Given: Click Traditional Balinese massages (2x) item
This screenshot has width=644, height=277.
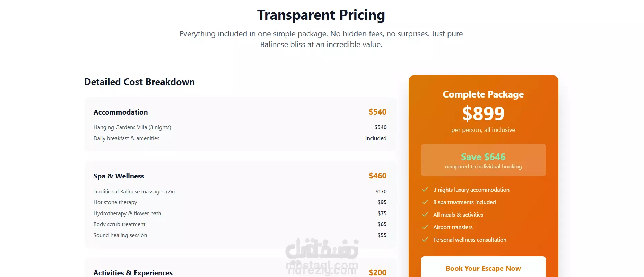Looking at the screenshot, I should 240,191.
